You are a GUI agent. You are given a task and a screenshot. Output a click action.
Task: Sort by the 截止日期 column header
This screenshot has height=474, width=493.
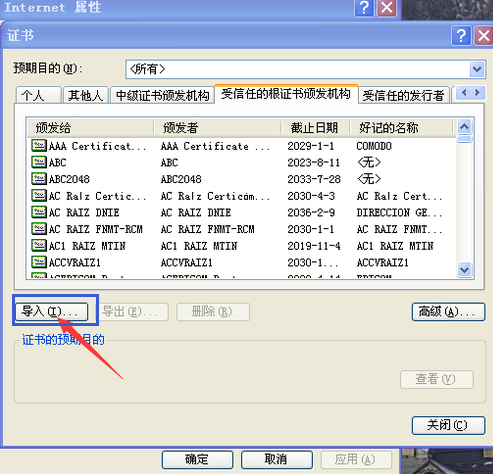pos(314,128)
